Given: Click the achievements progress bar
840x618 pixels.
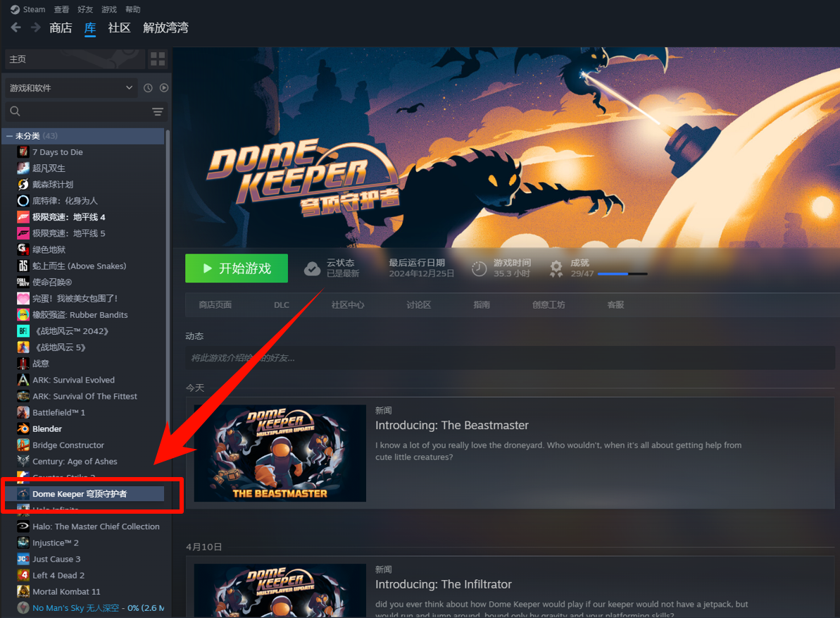Looking at the screenshot, I should point(622,273).
